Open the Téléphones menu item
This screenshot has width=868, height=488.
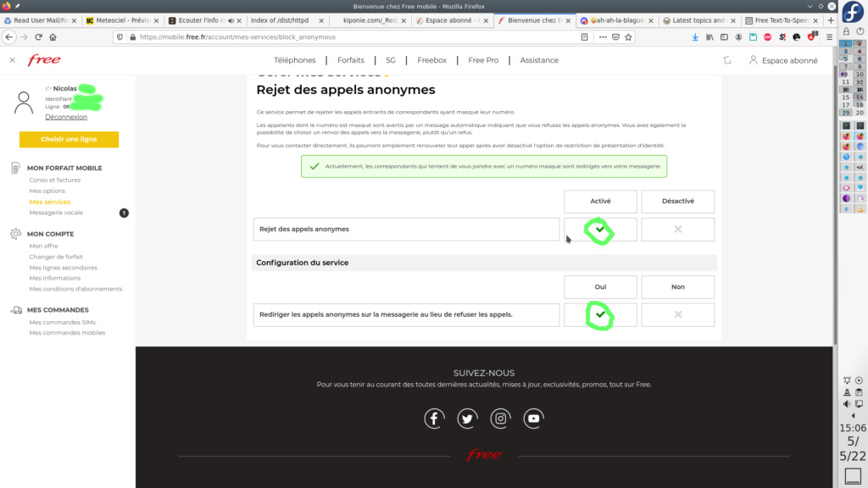[x=294, y=60]
